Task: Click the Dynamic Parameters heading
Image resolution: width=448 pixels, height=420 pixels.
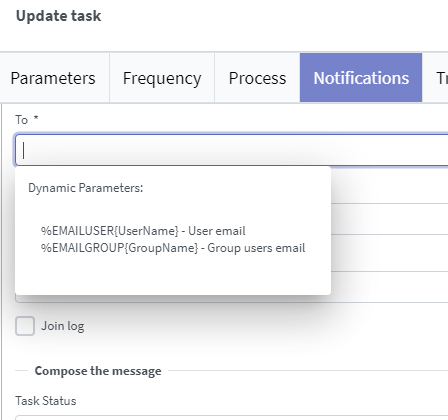Action: pos(86,188)
